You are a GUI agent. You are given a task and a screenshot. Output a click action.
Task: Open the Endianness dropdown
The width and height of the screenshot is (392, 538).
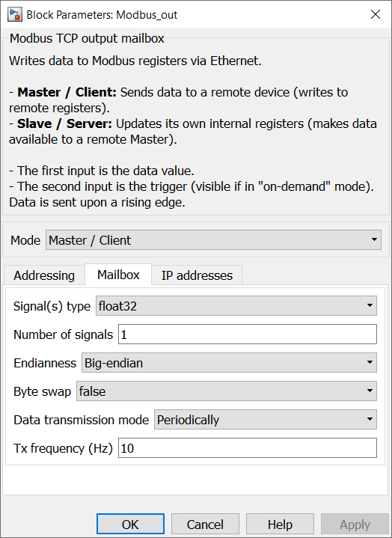[229, 363]
